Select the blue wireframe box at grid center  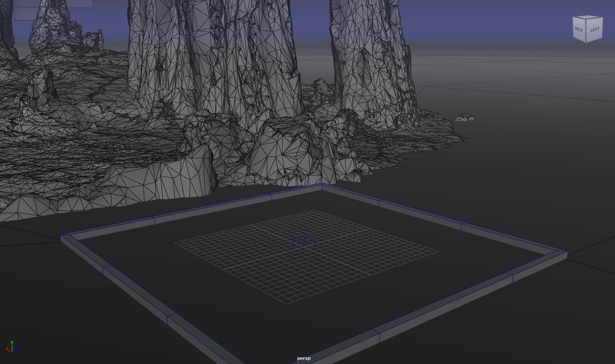tap(303, 242)
